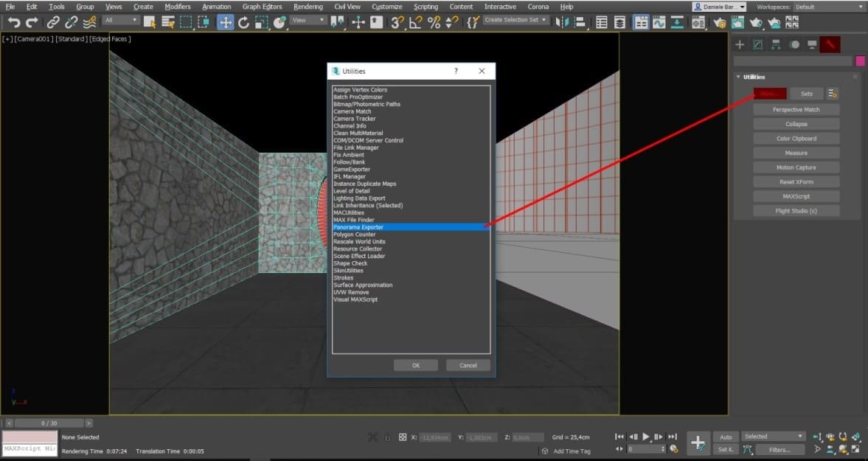Open the Corona menu
Screen dimensions: 868x461
(x=538, y=6)
